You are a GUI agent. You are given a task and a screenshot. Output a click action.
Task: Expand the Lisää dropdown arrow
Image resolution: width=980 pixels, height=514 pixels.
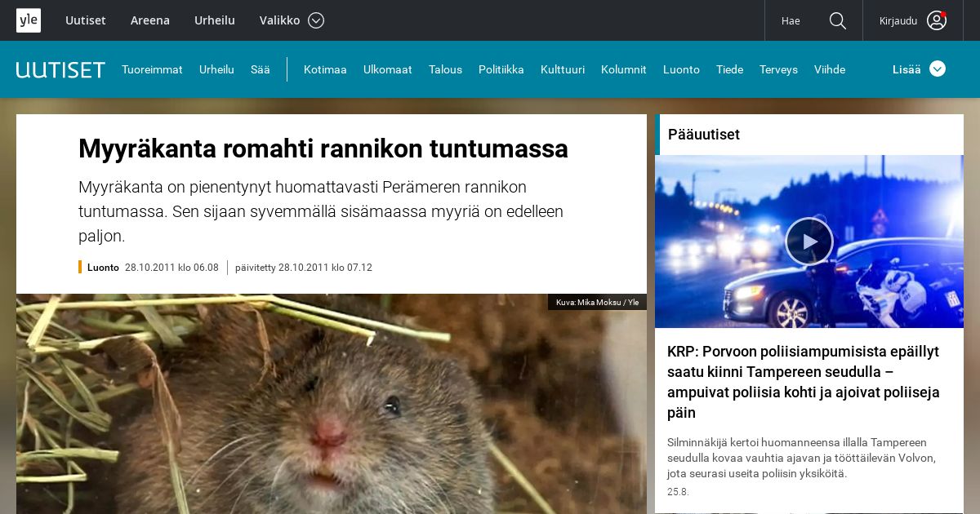pos(938,69)
